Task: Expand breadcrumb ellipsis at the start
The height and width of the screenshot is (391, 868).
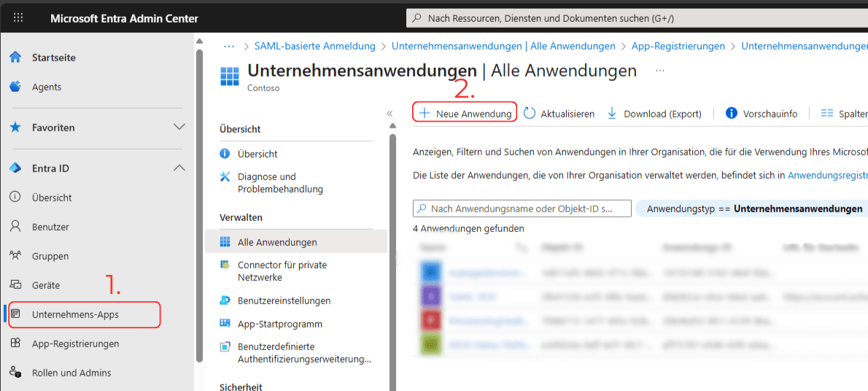Action: coord(229,46)
